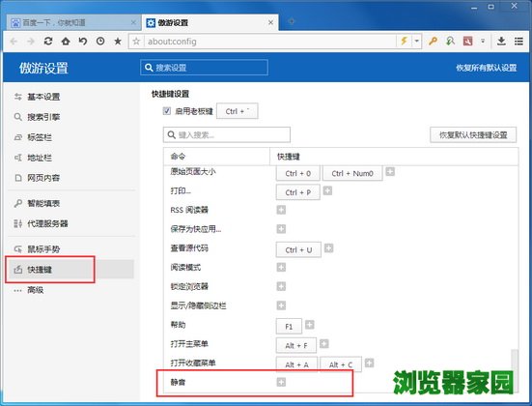The width and height of the screenshot is (532, 406).
Task: Add another shortcut for 查看源代码
Action: (x=329, y=248)
